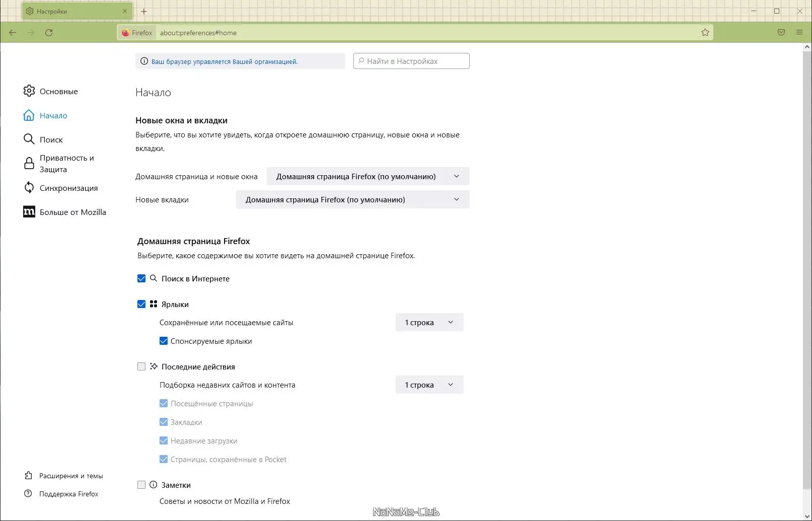
Task: Enable the Заметки checkbox
Action: coord(141,485)
